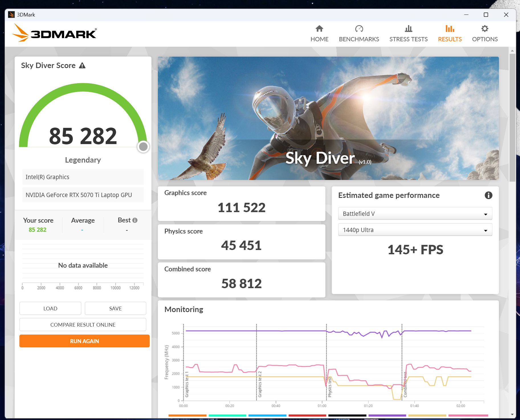The height and width of the screenshot is (420, 520).
Task: Click the Physics score value 45 451
Action: [241, 245]
